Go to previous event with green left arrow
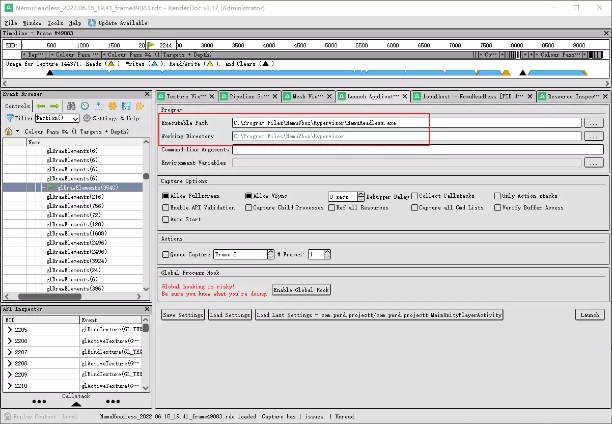The width and height of the screenshot is (612, 424). [41, 106]
